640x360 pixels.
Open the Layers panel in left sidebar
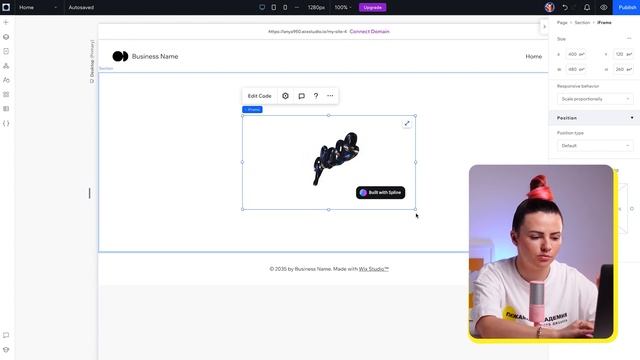pyautogui.click(x=6, y=37)
